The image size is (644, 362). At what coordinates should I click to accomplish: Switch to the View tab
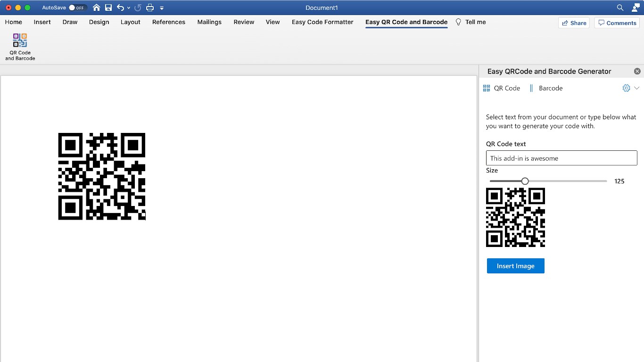(272, 22)
